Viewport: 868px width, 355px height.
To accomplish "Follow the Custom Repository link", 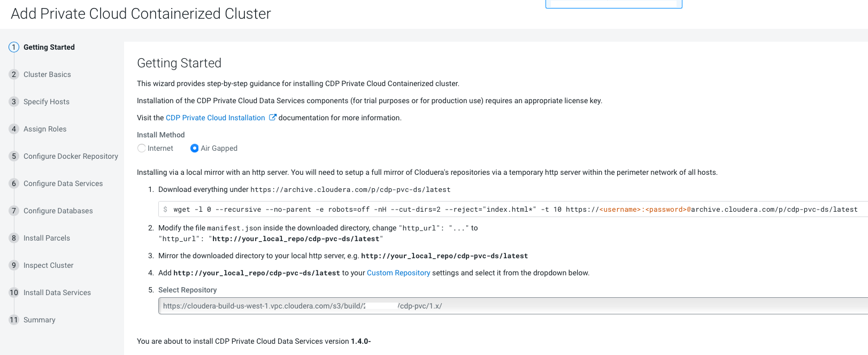I will coord(398,273).
